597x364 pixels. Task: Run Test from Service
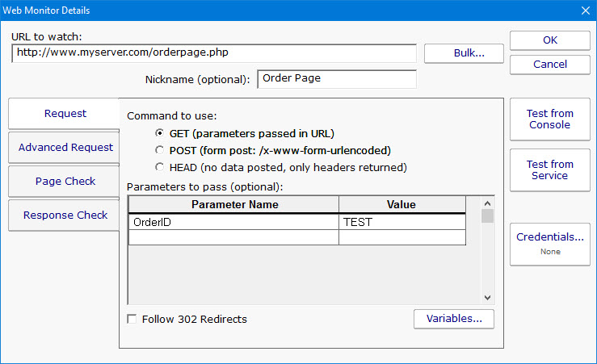click(x=549, y=169)
